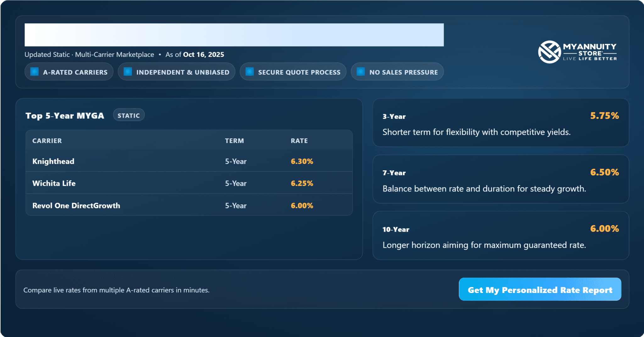Click the 6.50% rate on 7-Year card
The width and height of the screenshot is (644, 337).
(604, 172)
